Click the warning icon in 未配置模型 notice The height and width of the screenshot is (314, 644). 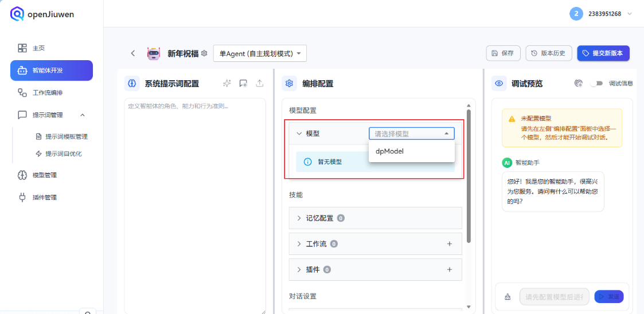[512, 119]
